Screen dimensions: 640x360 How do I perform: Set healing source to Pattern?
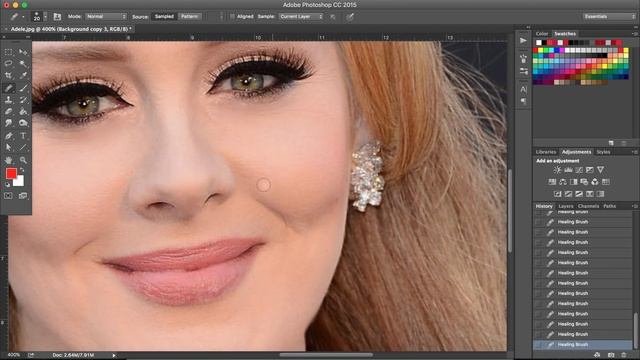[189, 17]
